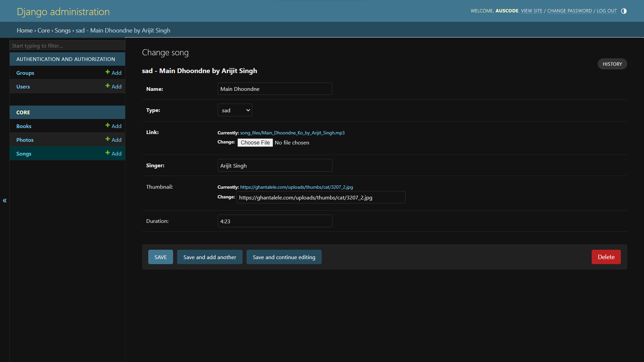Click the Duration input field
This screenshot has width=644, height=362.
[275, 221]
